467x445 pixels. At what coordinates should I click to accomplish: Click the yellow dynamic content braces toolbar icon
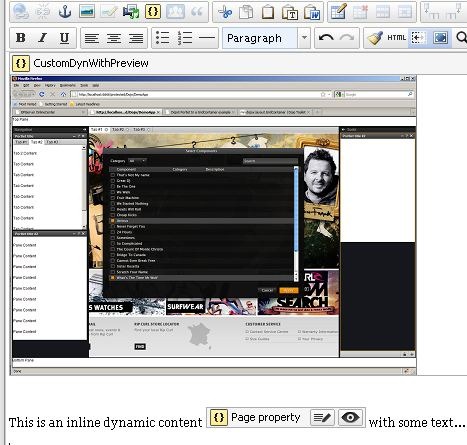(153, 12)
